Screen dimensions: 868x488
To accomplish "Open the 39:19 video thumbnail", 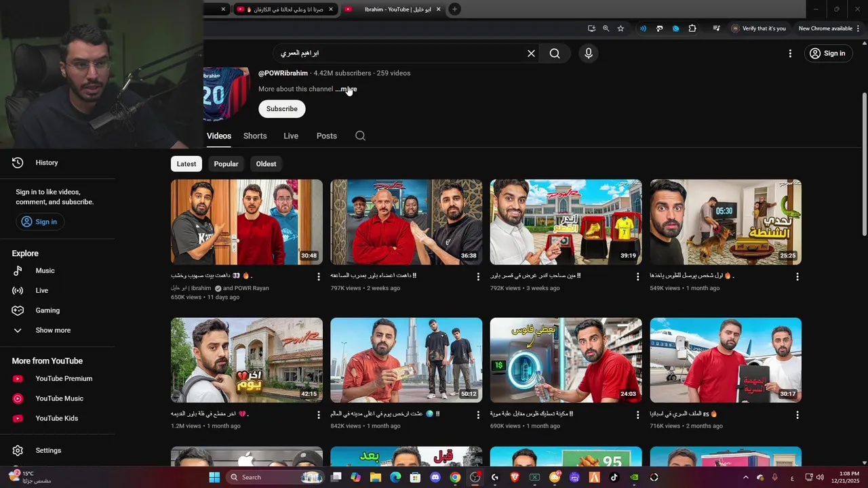I will [566, 222].
